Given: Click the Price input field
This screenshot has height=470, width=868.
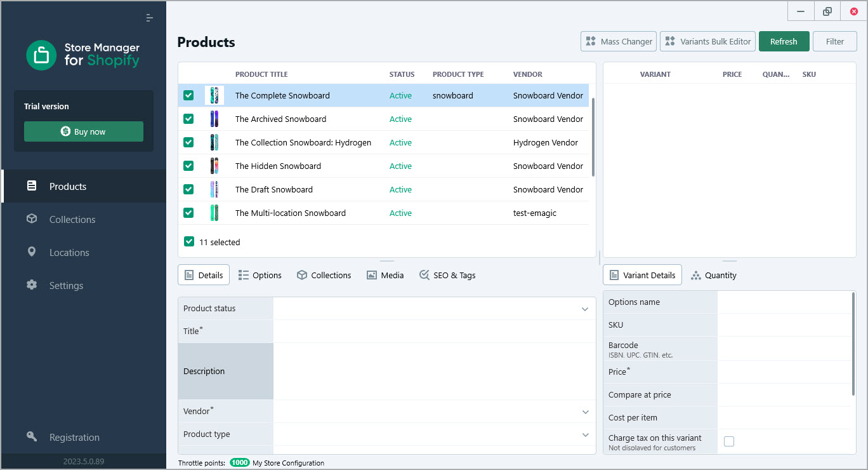Looking at the screenshot, I should click(784, 372).
